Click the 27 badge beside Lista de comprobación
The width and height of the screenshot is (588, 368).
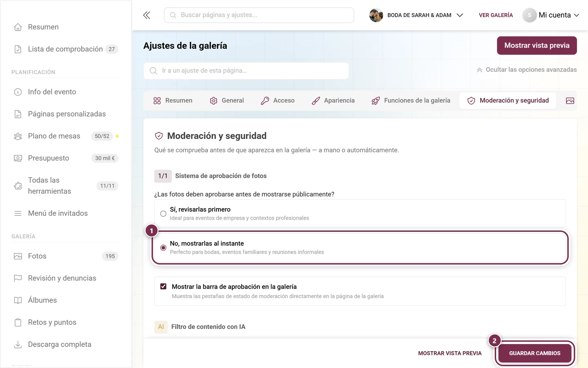[111, 49]
